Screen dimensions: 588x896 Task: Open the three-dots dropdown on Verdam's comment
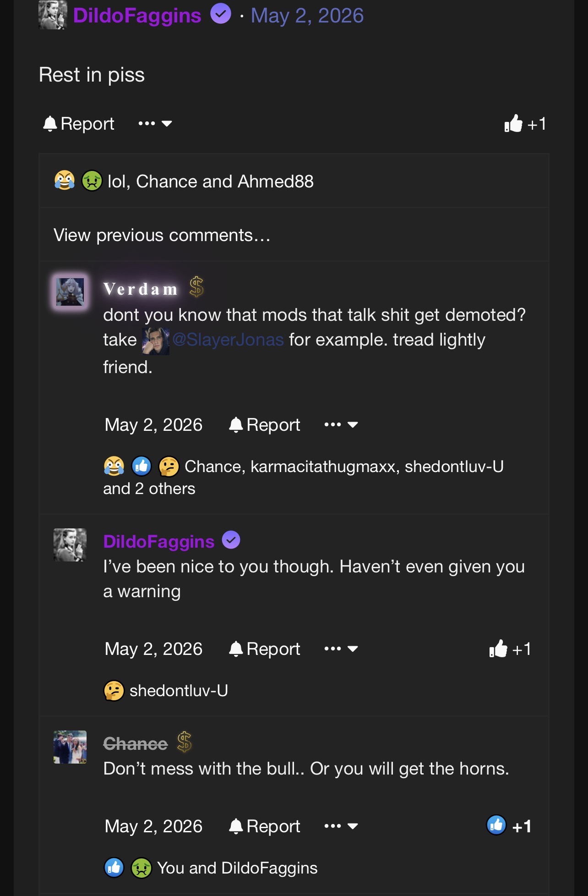pyautogui.click(x=341, y=424)
